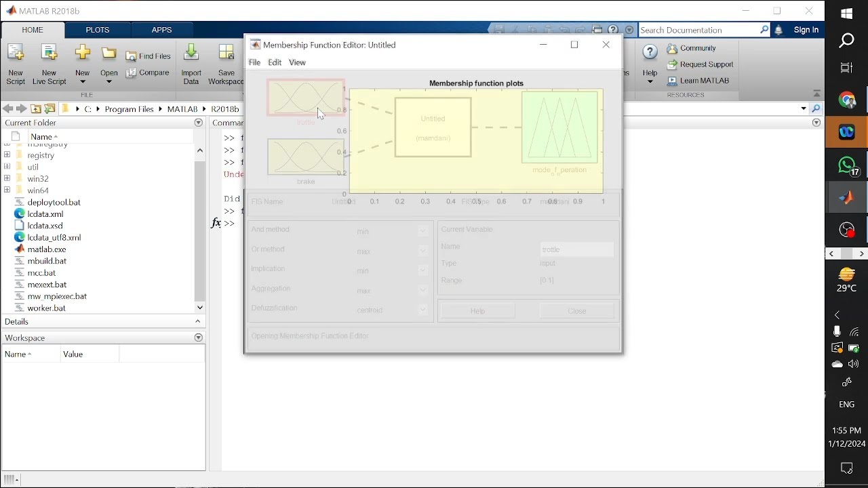
Task: Click the Help button in FIS editor
Action: coord(478,311)
